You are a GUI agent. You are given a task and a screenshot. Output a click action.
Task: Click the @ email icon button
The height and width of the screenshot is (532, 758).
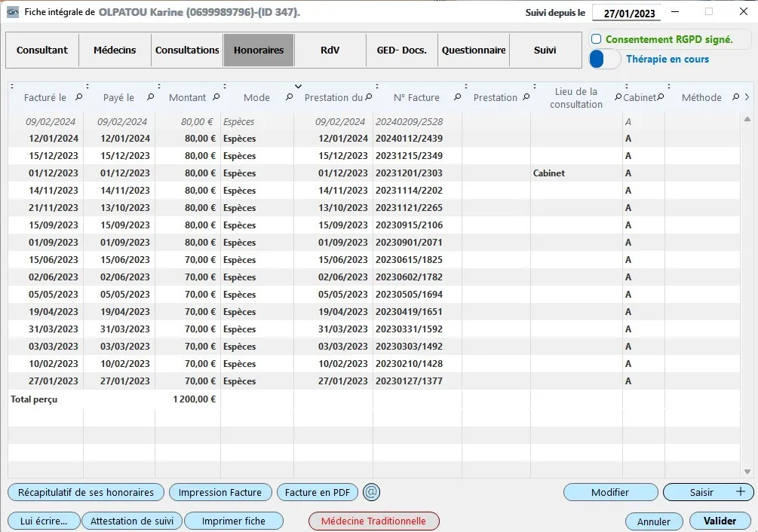click(x=371, y=492)
